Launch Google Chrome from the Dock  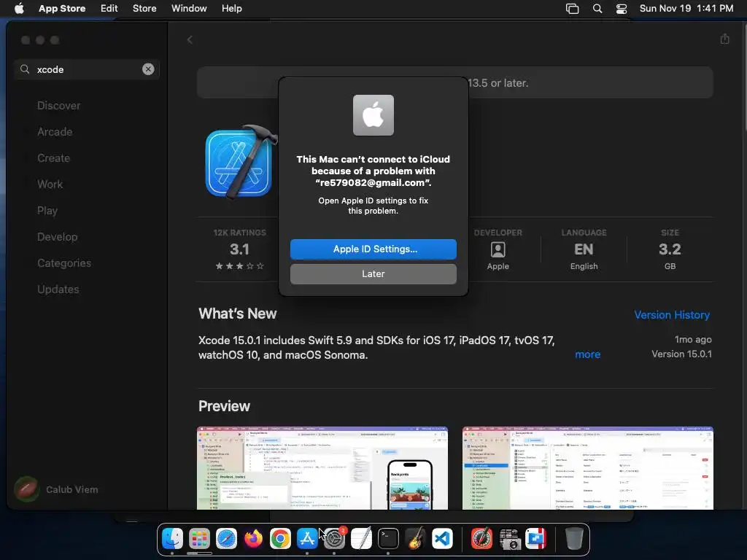tap(280, 539)
